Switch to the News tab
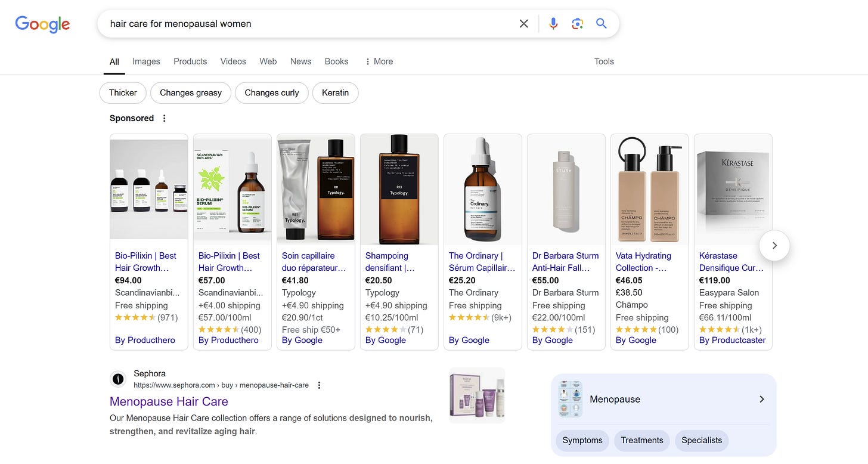Viewport: 868px width, 464px height. 300,61
